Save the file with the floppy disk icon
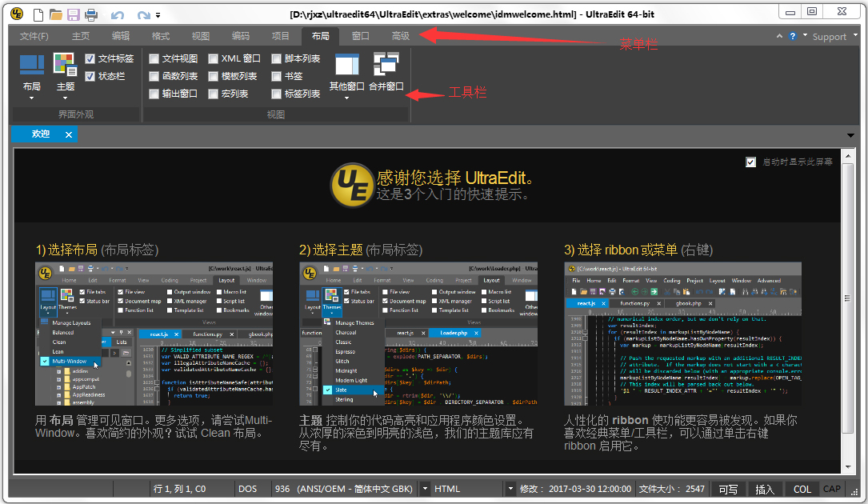Viewport: 868px width, 504px height. (x=73, y=14)
